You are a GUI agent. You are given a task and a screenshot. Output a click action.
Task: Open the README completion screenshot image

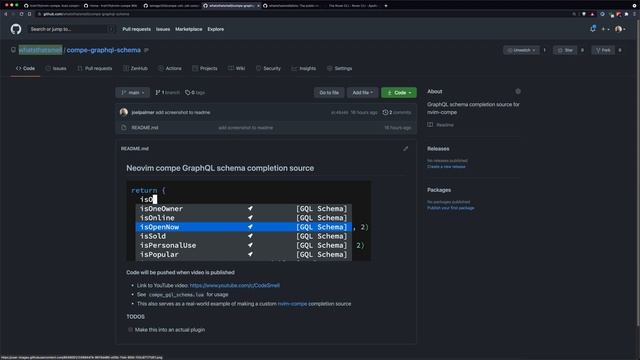click(249, 221)
